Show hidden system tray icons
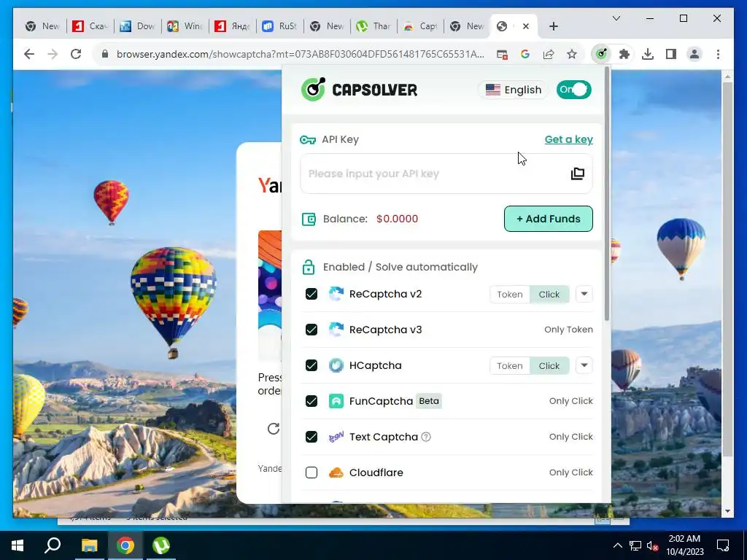Viewport: 747px width, 560px height. point(617,545)
